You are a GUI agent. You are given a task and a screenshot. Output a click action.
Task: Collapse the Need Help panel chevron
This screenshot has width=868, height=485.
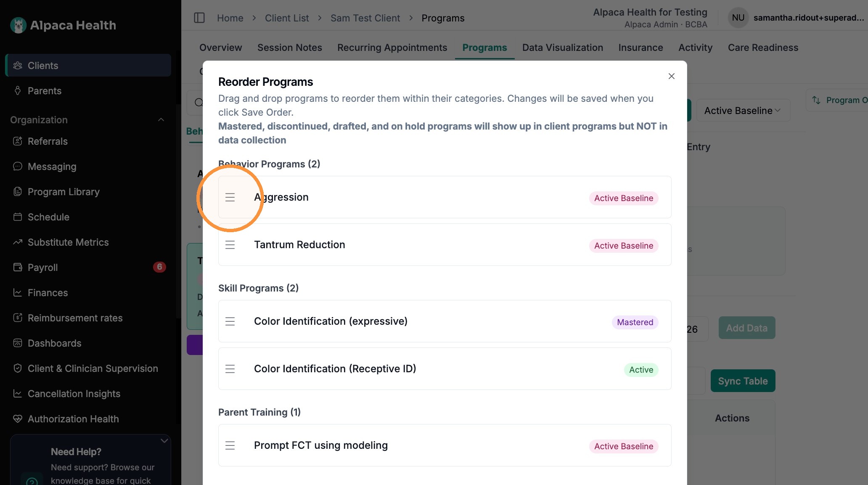coord(164,441)
